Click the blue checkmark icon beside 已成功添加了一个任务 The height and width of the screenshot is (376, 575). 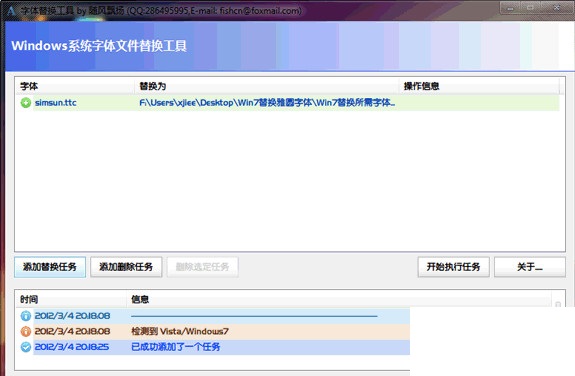coord(26,347)
